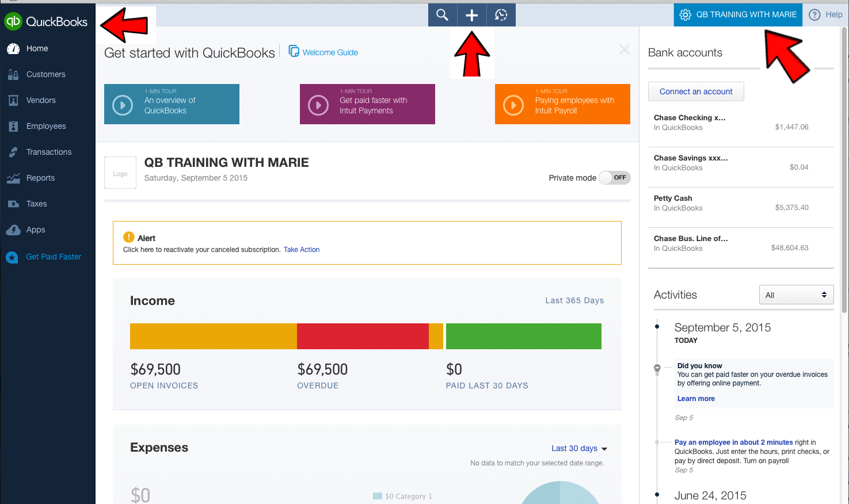Click the $69,500 OPEN INVOICES figure
849x504 pixels.
point(155,369)
